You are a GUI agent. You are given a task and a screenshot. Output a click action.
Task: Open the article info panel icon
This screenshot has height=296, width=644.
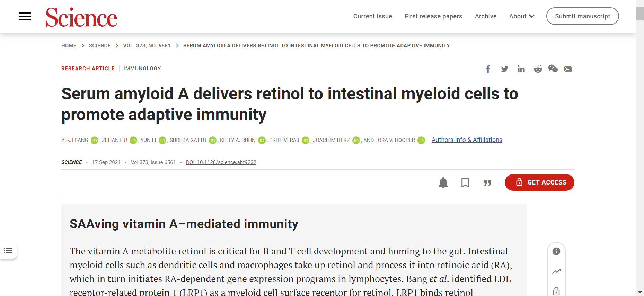pos(556,251)
